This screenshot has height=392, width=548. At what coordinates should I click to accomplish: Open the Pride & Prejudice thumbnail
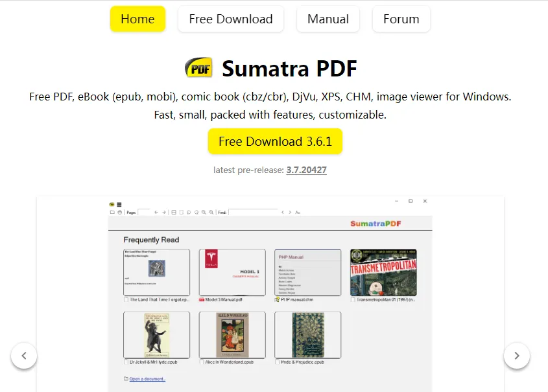307,335
